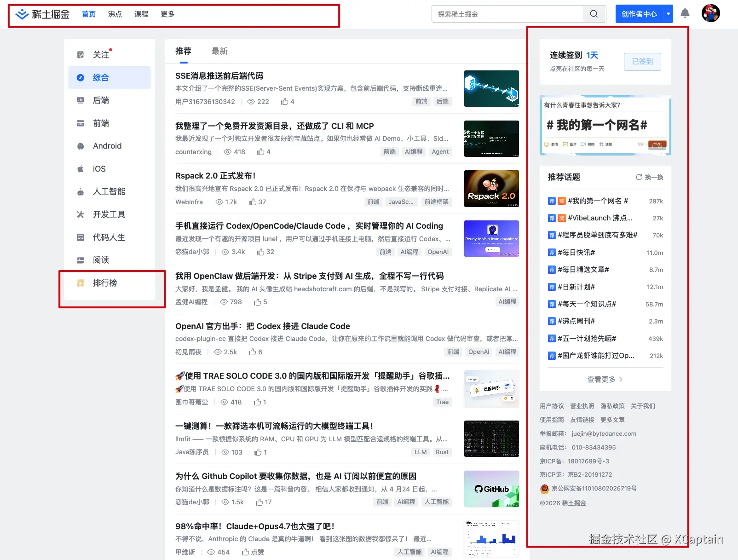Open the 沸点 nav tab
This screenshot has height=560, width=738.
tap(115, 14)
